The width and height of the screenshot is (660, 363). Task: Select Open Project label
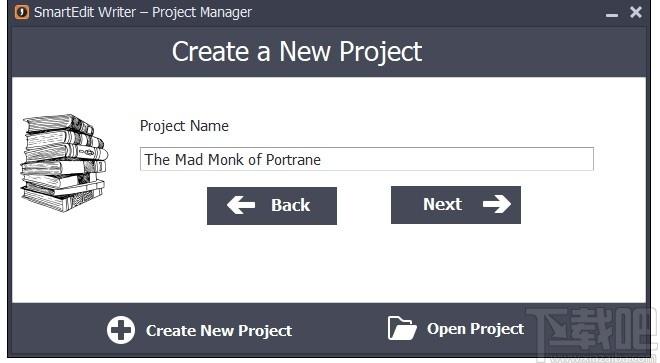[x=476, y=329]
